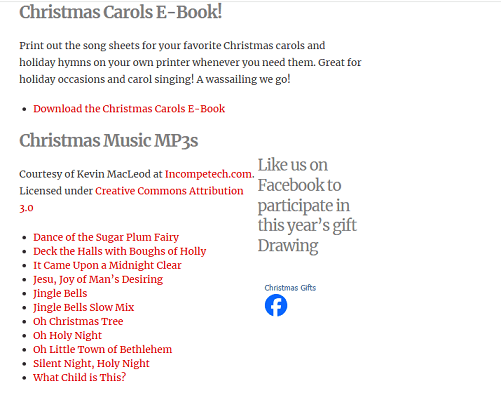Click the Facebook logo icon
The image size is (501, 400).
click(x=276, y=305)
